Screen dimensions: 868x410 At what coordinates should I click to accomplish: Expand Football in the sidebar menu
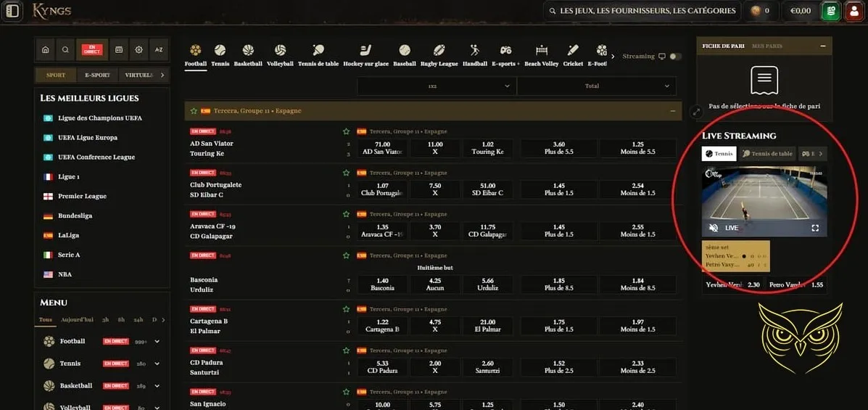pyautogui.click(x=157, y=341)
